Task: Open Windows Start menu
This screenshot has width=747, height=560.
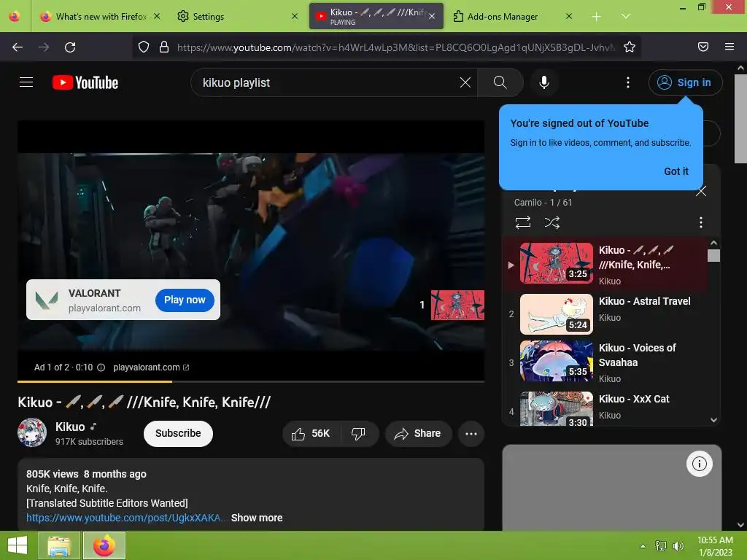Action: 18,545
